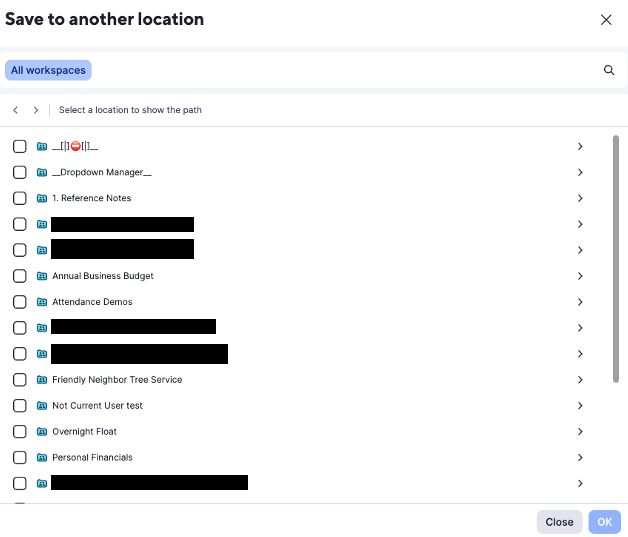Click workspace icon beside __Dropdown Manager__
The image size is (628, 537).
42,172
